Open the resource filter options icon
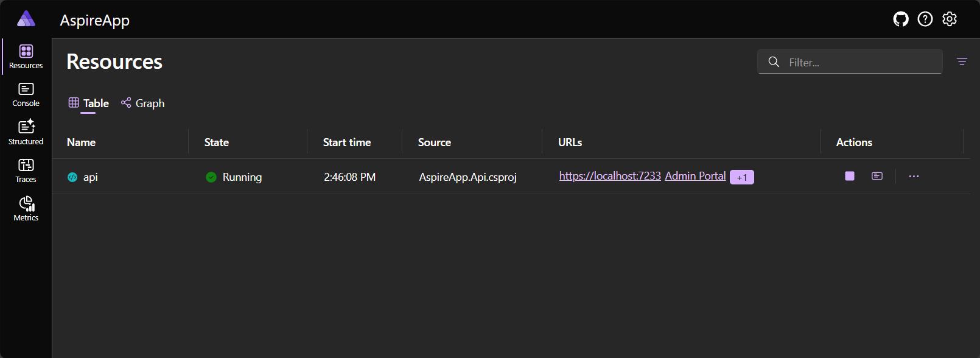This screenshot has width=980, height=358. pyautogui.click(x=962, y=61)
